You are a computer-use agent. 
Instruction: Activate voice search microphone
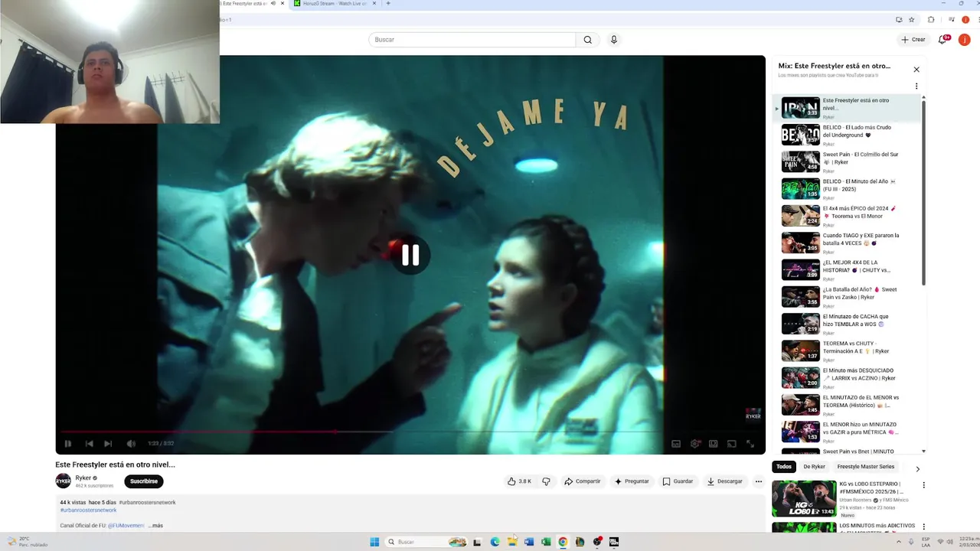click(x=613, y=40)
